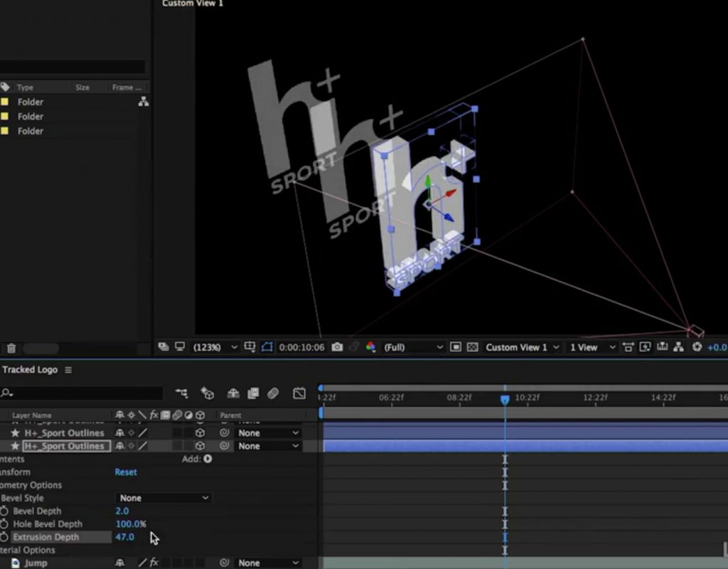Viewport: 728px width, 569px height.
Task: Click the Hole Bevel Depth value 100.0%
Action: [131, 524]
